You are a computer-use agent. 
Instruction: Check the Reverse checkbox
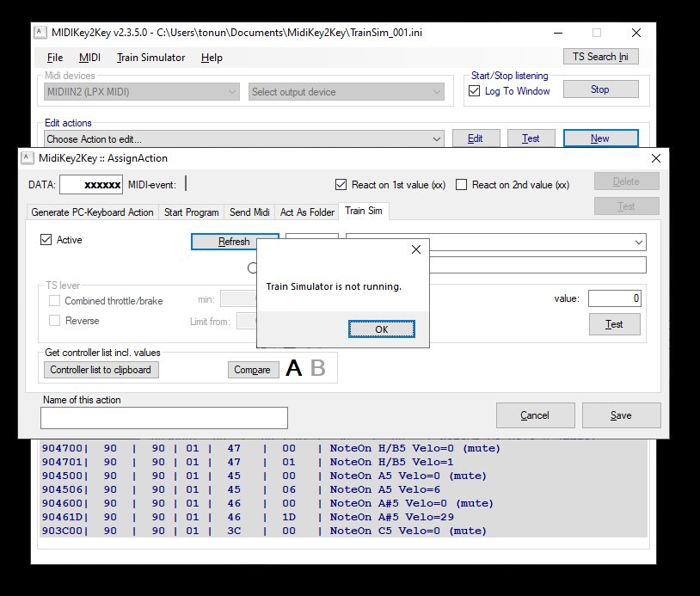(54, 321)
